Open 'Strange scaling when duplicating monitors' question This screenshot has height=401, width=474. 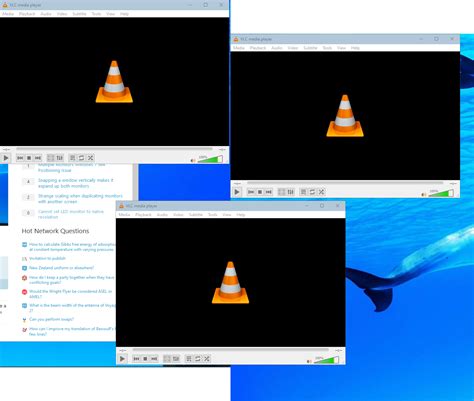coord(80,199)
